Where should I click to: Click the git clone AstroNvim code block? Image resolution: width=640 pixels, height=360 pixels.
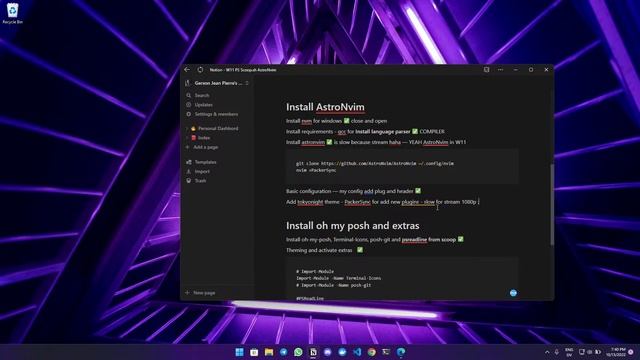[402, 167]
